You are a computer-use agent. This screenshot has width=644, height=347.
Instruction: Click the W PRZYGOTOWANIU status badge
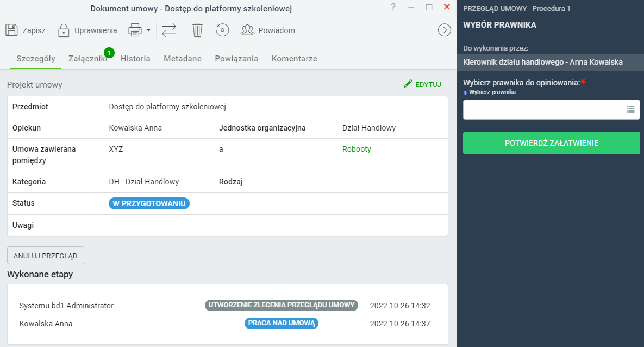click(149, 203)
